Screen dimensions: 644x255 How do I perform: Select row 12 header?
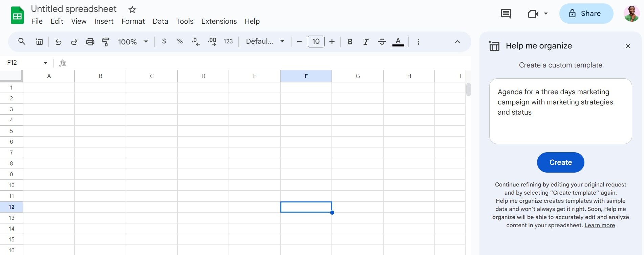pos(11,207)
